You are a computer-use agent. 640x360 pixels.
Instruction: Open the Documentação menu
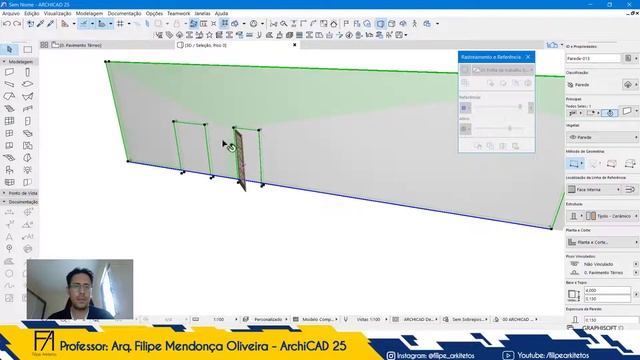point(124,13)
